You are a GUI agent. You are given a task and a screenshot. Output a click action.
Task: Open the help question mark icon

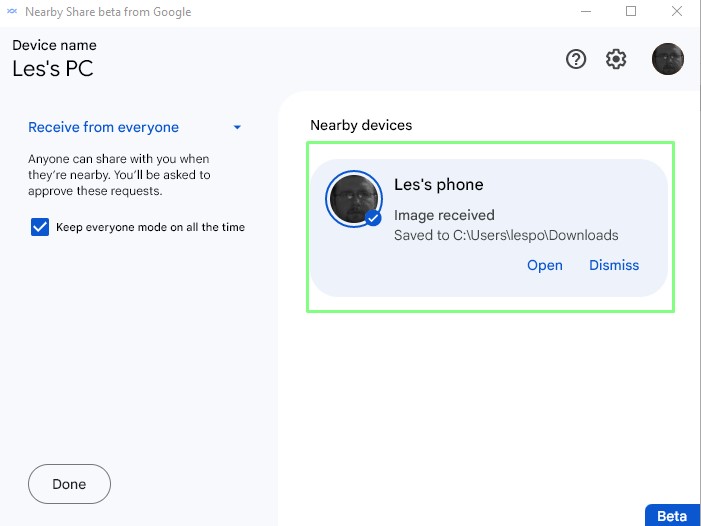coord(576,59)
